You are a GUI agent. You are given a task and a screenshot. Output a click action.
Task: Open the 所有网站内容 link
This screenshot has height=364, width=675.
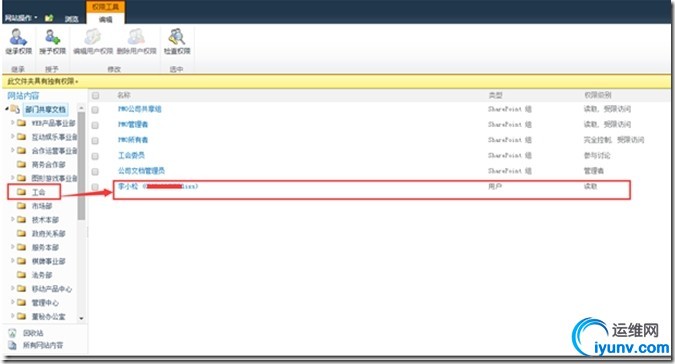pos(43,345)
